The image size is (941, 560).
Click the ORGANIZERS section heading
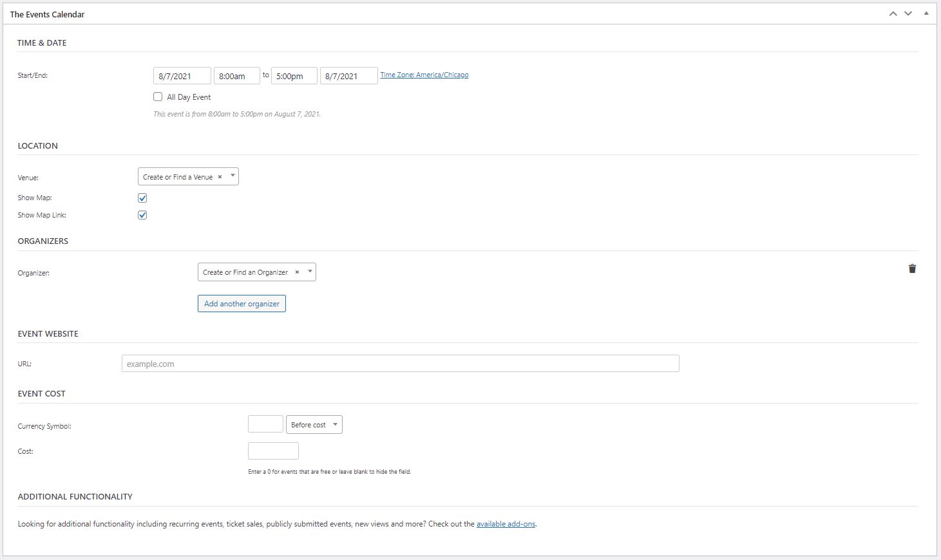(43, 241)
